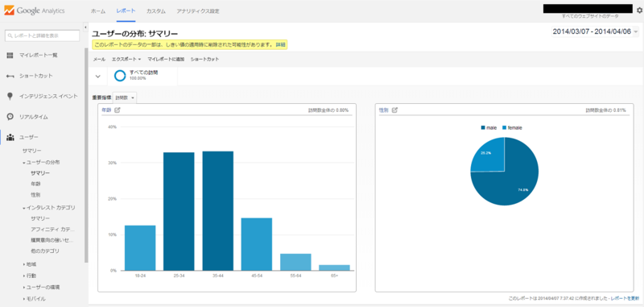The width and height of the screenshot is (644, 307).
Task: Click the 25-34 age bar
Action: [x=179, y=211]
